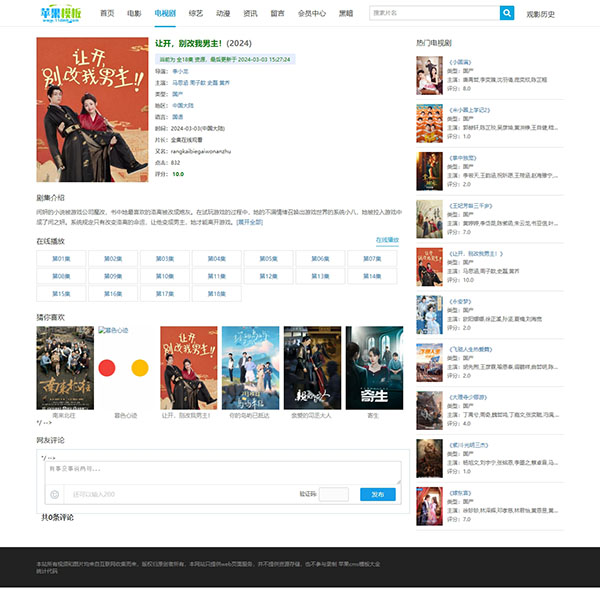Viewport: 600px width, 595px height.
Task: Click director link 李小志
Action: (x=180, y=71)
